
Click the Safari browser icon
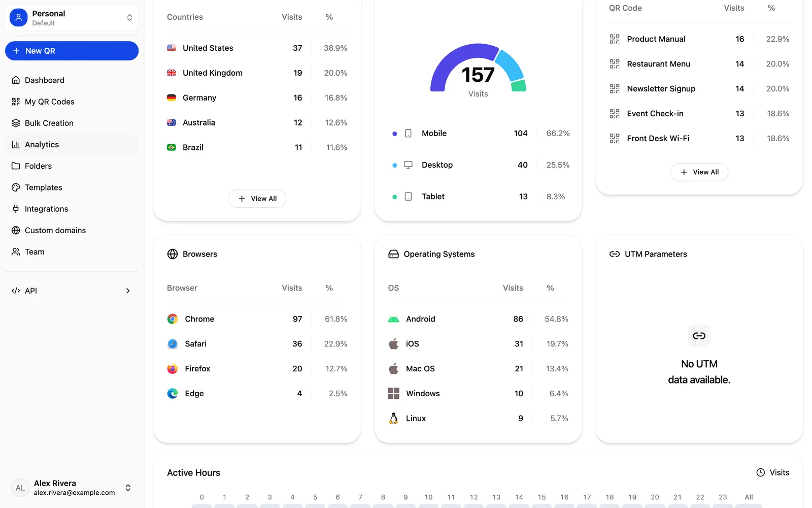click(173, 344)
